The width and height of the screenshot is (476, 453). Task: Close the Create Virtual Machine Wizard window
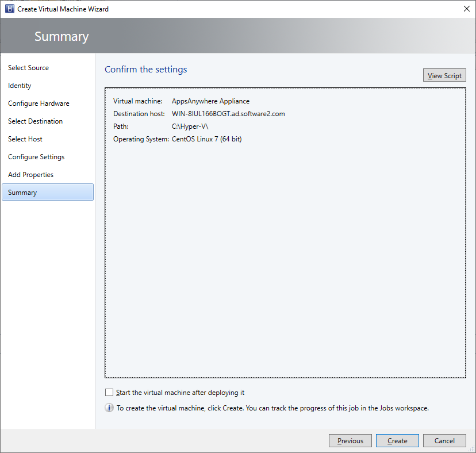click(x=466, y=9)
